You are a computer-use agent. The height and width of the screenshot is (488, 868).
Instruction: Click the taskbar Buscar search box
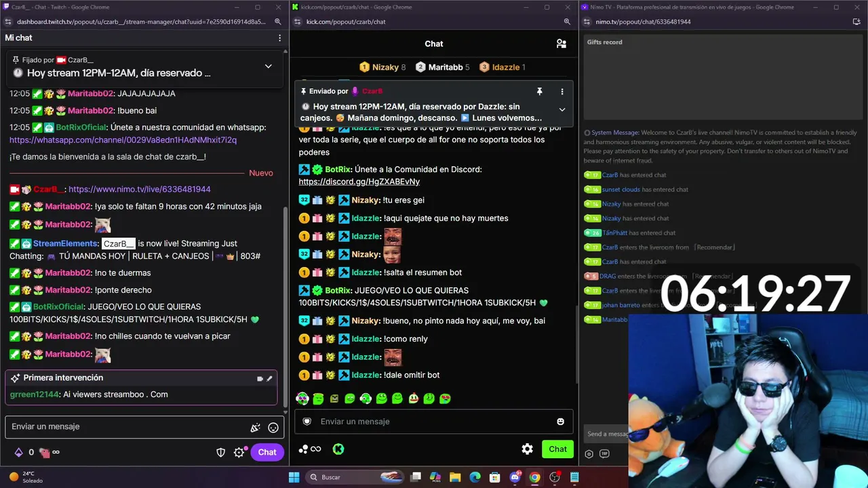[x=355, y=477]
